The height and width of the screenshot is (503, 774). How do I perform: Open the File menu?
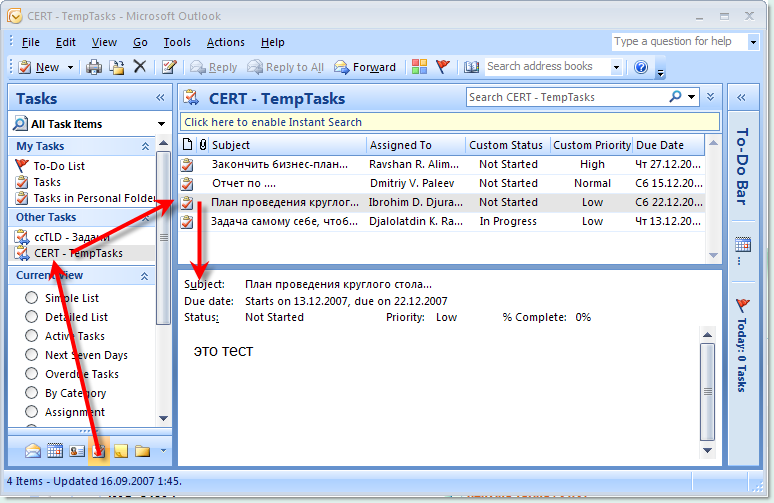coord(31,42)
